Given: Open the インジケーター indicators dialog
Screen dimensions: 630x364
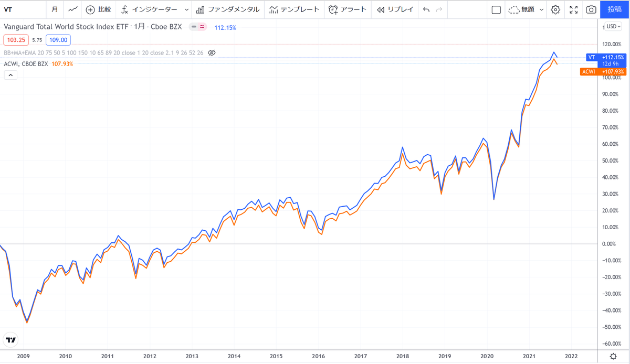Looking at the screenshot, I should (149, 9).
